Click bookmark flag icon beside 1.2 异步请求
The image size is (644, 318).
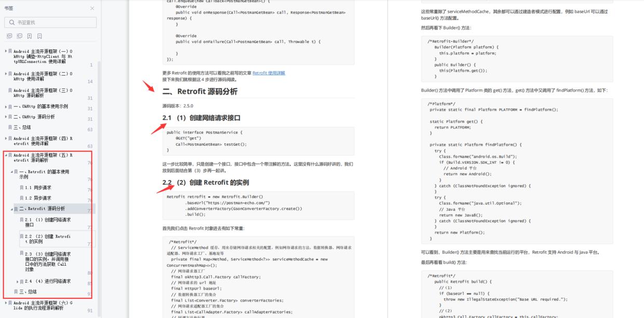(22, 198)
